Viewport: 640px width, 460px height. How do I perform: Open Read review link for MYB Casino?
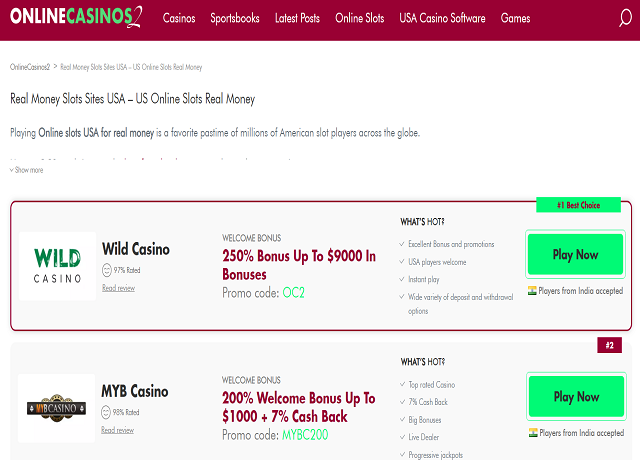tap(118, 430)
